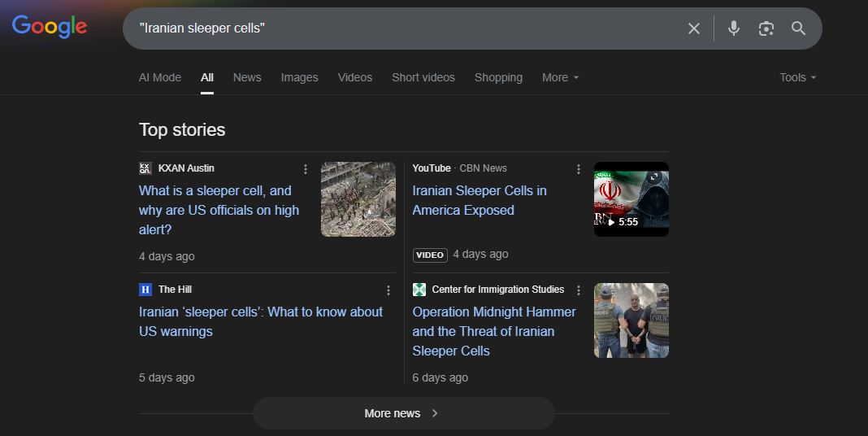Start voice search with microphone icon
The width and height of the screenshot is (868, 436).
[733, 28]
